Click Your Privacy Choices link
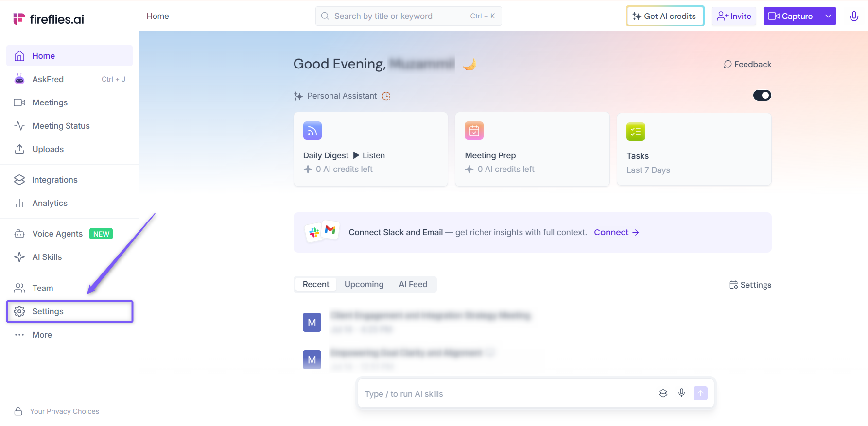 pyautogui.click(x=65, y=411)
